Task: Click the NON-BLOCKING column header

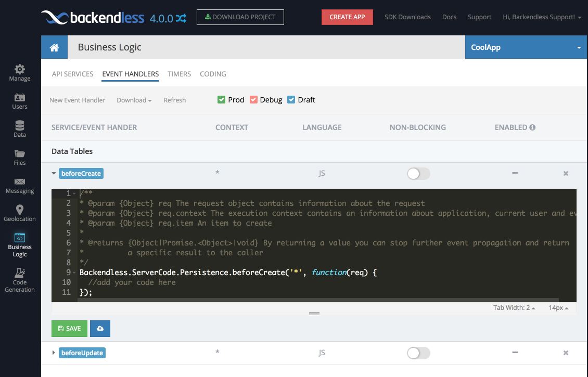Action: tap(418, 127)
